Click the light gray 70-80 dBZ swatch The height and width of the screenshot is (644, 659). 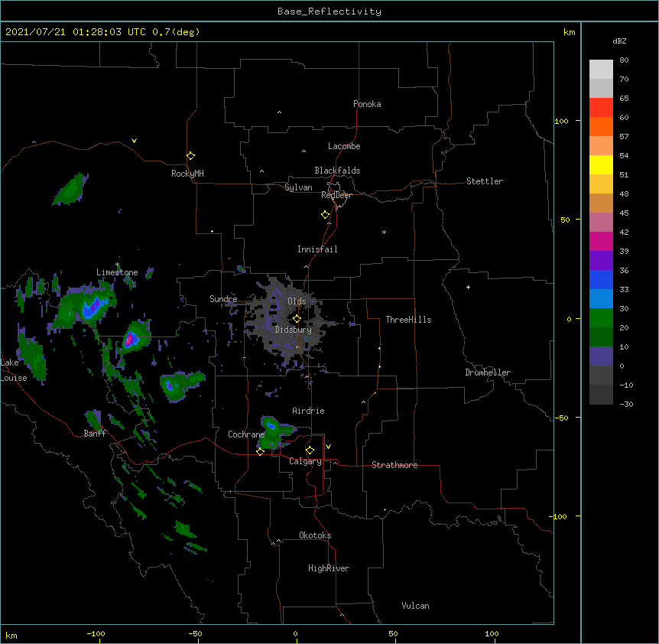click(601, 70)
